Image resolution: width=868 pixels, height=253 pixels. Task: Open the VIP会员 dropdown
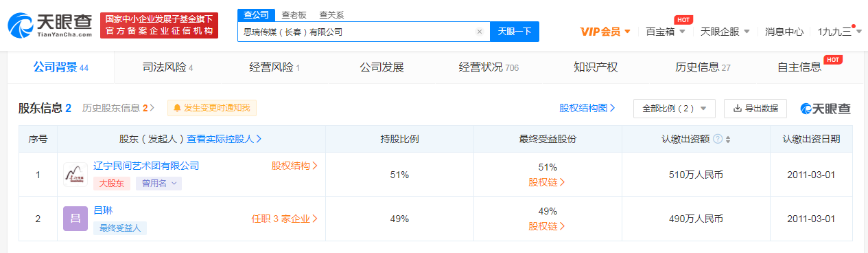pyautogui.click(x=605, y=32)
